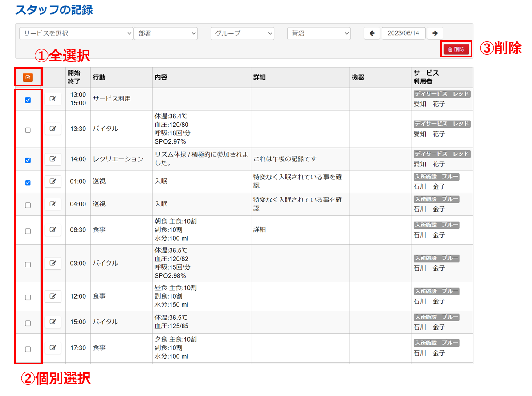Expand the 部署 dropdown

tap(166, 33)
